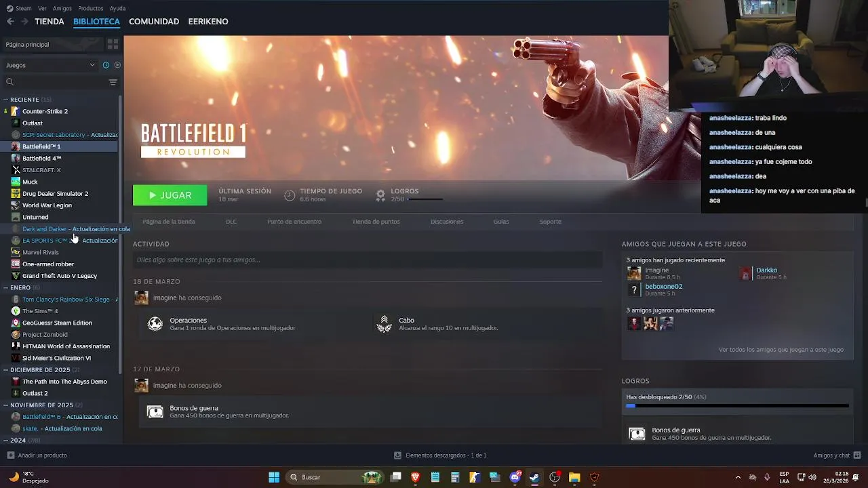The height and width of the screenshot is (488, 868).
Task: Open Punto de encuentro link
Action: pyautogui.click(x=294, y=222)
